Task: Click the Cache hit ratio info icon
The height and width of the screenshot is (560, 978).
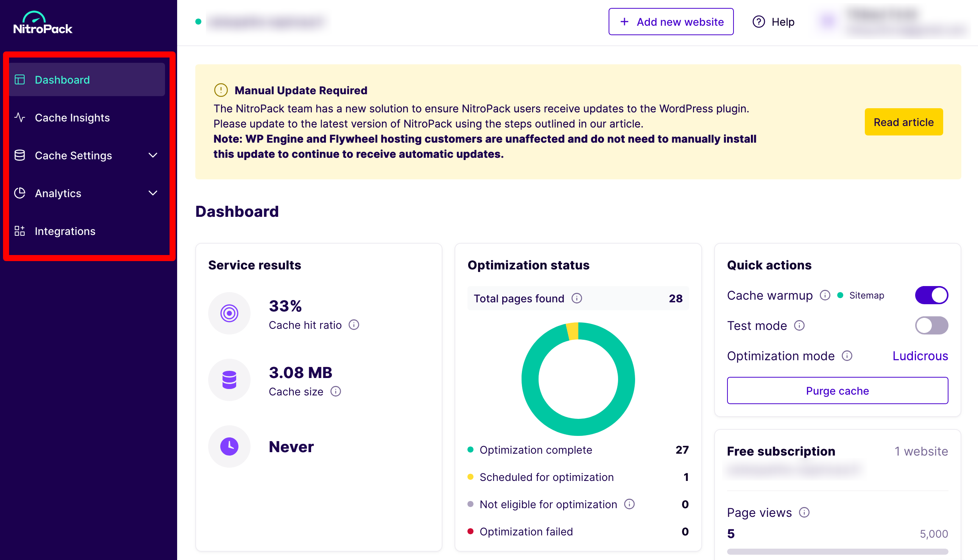Action: [x=354, y=325]
